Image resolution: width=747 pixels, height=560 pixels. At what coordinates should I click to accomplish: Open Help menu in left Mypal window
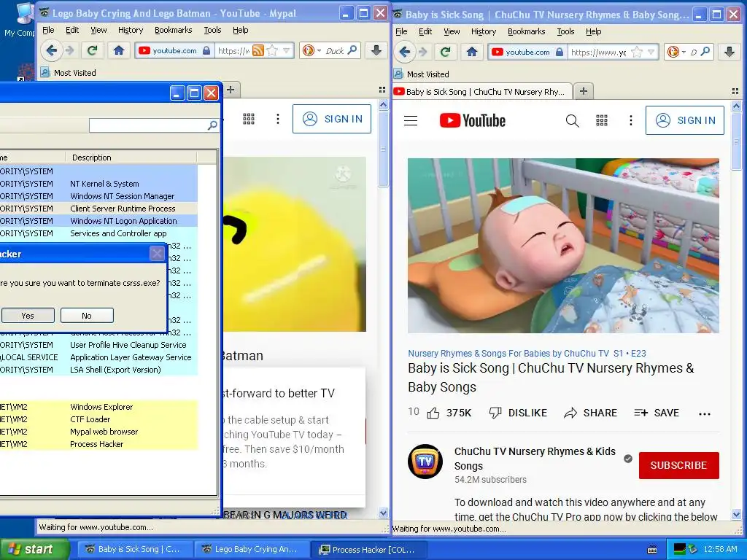[x=241, y=30]
